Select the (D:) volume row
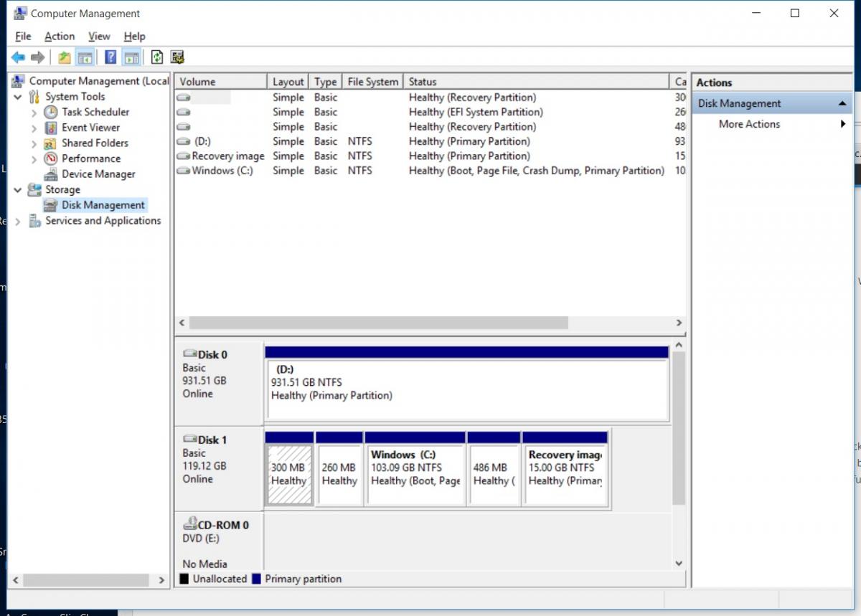Viewport: 861px width, 616px height. click(x=430, y=141)
